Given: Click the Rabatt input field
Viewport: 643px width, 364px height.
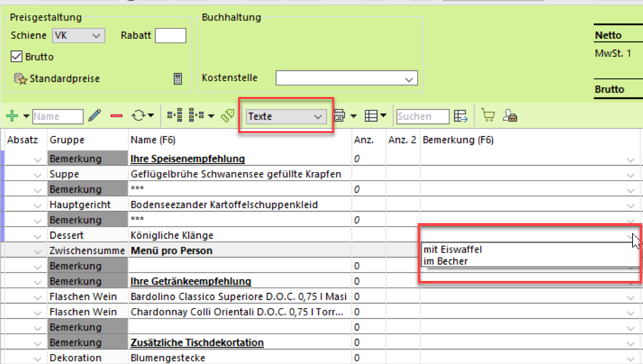Looking at the screenshot, I should click(x=170, y=36).
